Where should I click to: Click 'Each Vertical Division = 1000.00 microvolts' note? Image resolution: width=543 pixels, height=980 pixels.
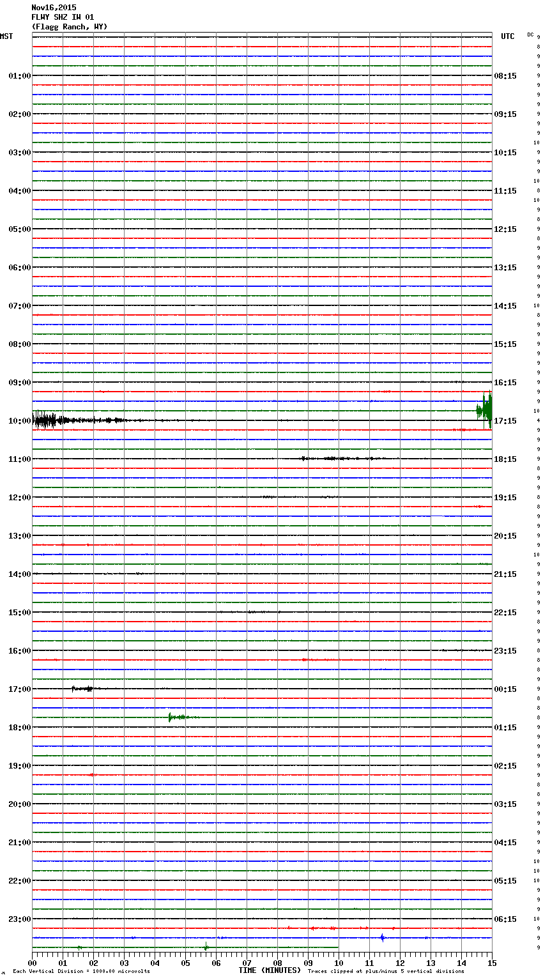pyautogui.click(x=81, y=971)
